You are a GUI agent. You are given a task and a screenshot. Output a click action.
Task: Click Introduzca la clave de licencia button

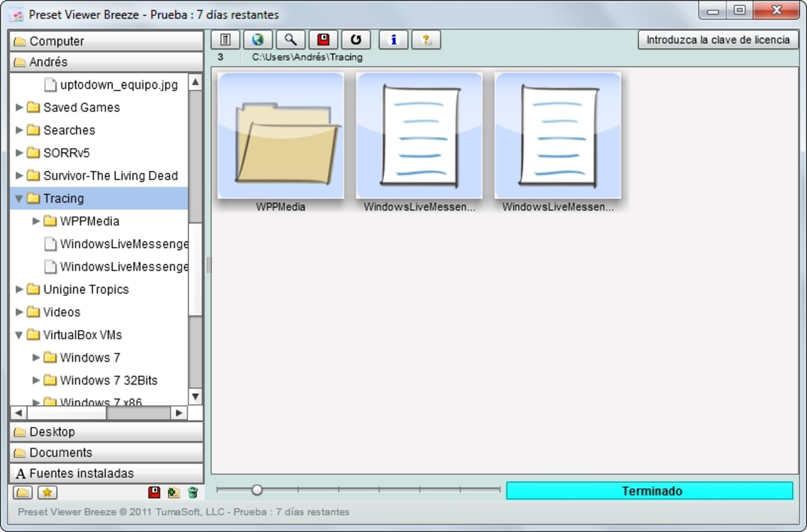(x=718, y=40)
